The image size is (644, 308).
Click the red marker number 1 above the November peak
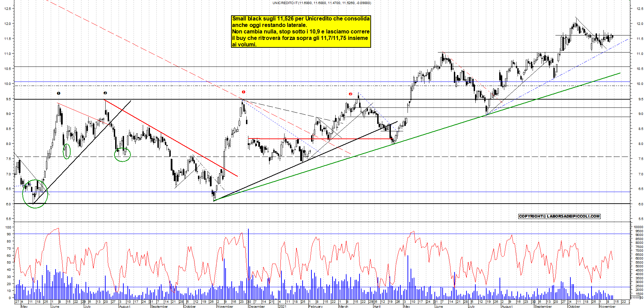243,92
